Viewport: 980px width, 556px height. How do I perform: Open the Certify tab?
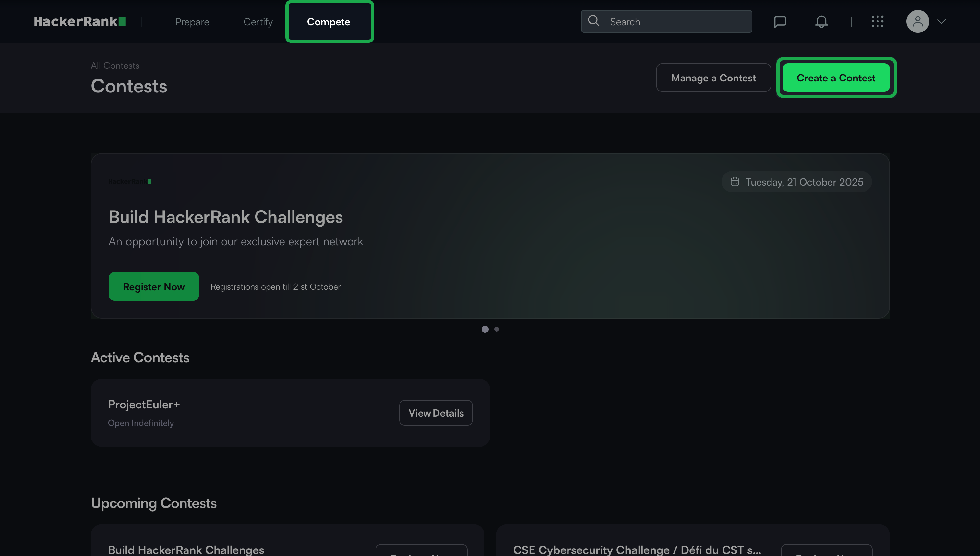(258, 22)
